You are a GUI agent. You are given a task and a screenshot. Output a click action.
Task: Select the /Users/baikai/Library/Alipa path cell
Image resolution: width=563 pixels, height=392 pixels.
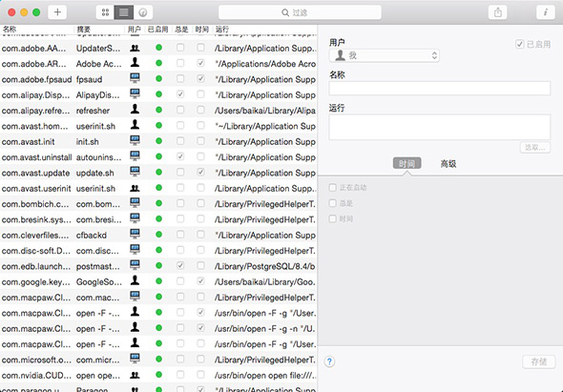click(265, 111)
